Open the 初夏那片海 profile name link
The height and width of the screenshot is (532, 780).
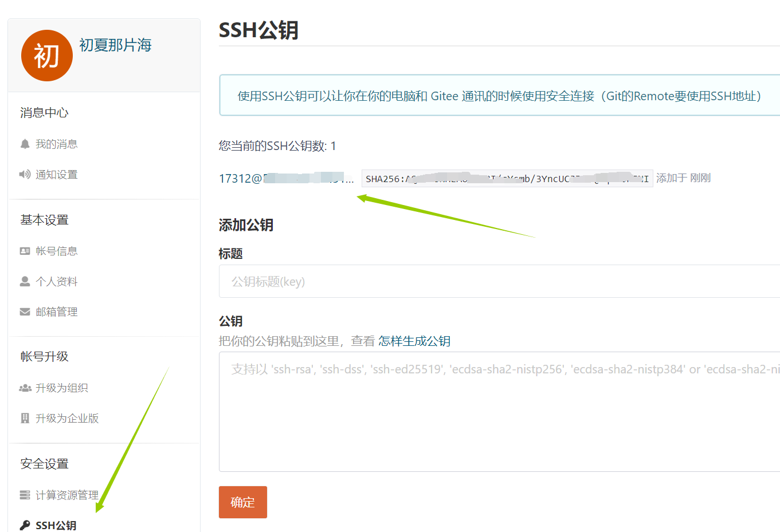pyautogui.click(x=115, y=45)
